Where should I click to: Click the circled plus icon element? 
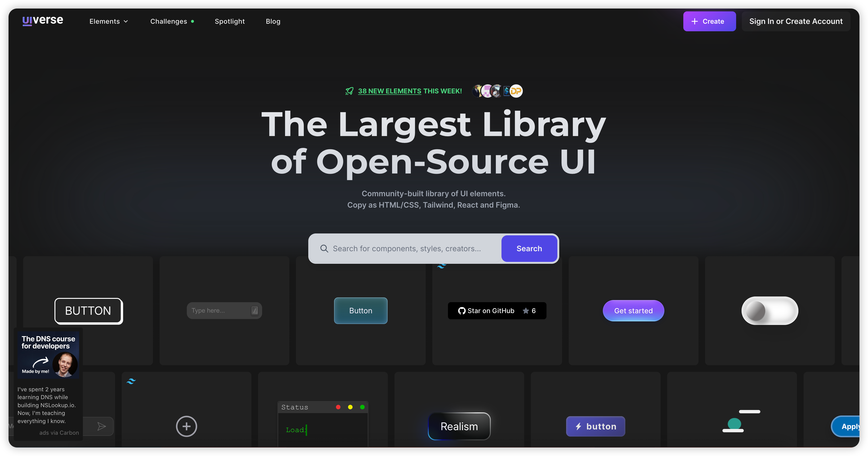coord(186,426)
